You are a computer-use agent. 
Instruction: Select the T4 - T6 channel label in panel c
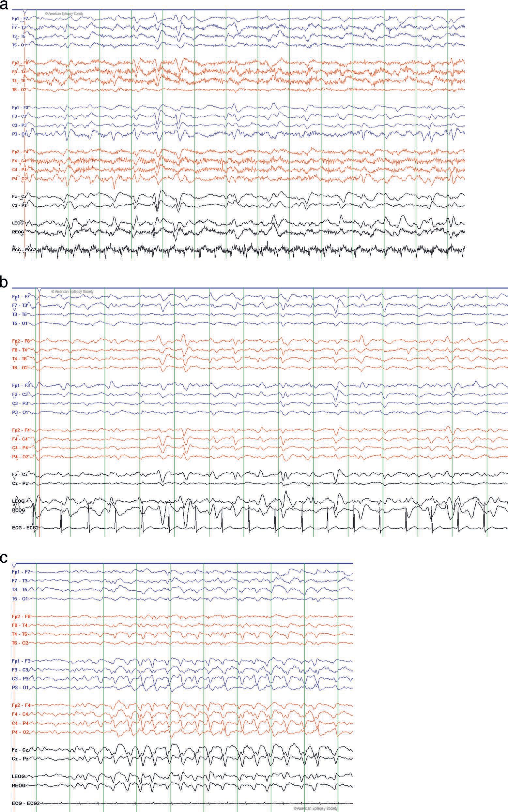[20, 634]
